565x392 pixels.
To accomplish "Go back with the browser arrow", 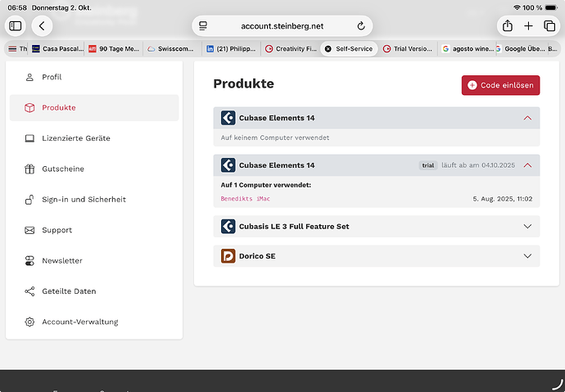I will click(42, 26).
